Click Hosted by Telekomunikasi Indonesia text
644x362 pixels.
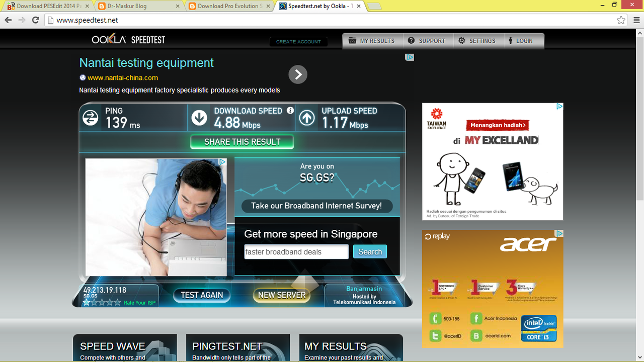(x=364, y=299)
